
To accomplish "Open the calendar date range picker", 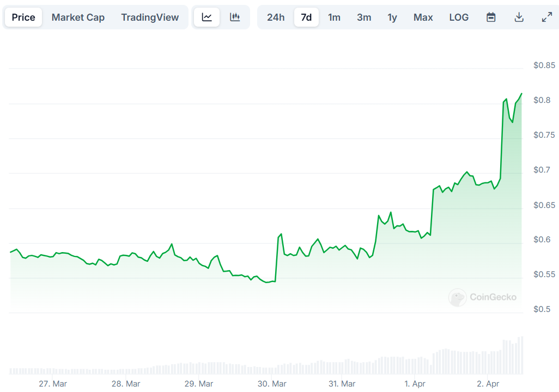I will point(491,17).
